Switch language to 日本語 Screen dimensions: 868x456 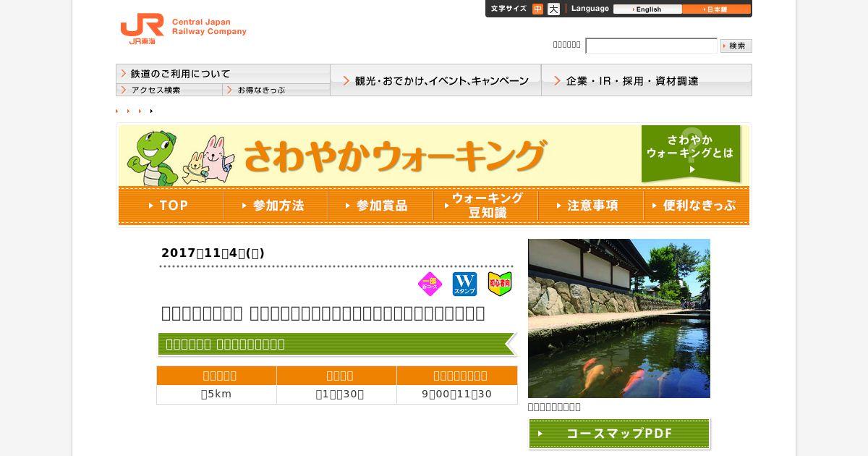coord(716,9)
